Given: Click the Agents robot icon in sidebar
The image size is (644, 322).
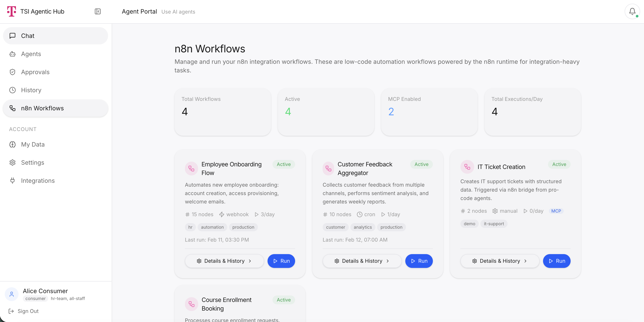Looking at the screenshot, I should 12,54.
